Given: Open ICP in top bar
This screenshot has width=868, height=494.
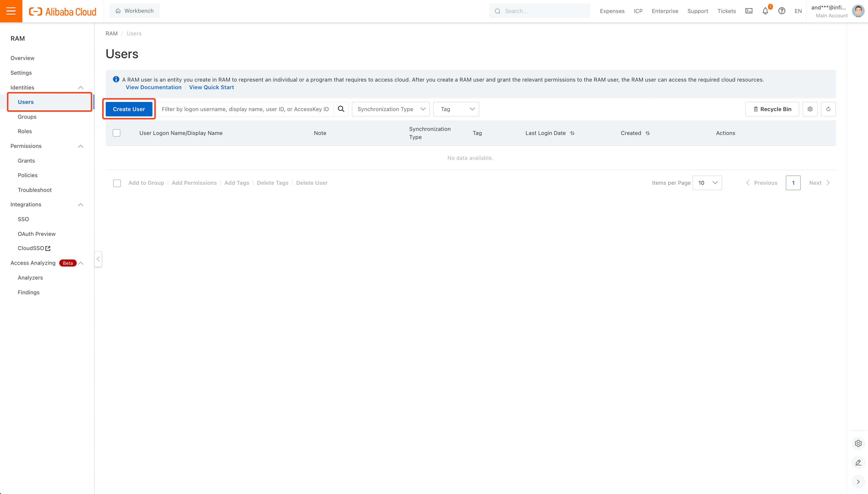Looking at the screenshot, I should (638, 11).
